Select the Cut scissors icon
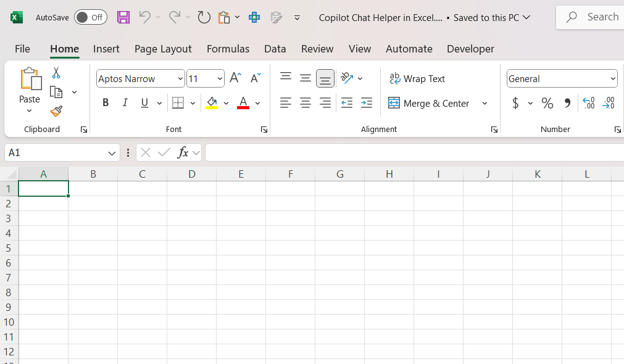Image resolution: width=624 pixels, height=364 pixels. [56, 72]
